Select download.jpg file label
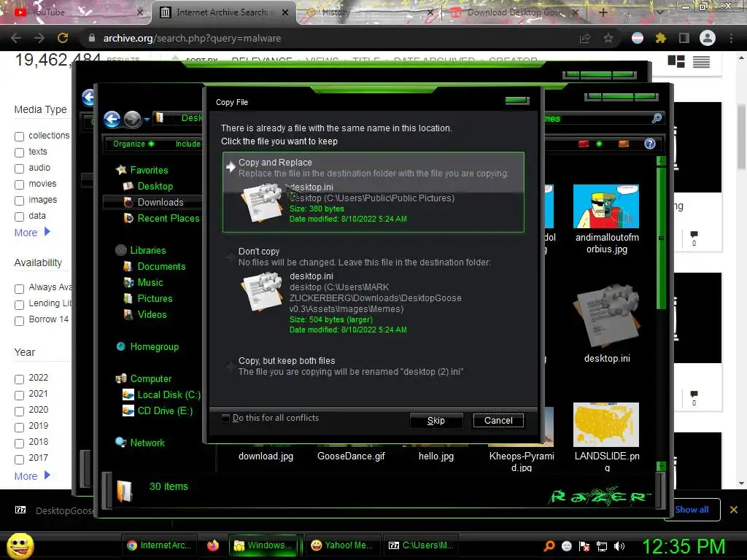This screenshot has height=560, width=747. click(266, 456)
